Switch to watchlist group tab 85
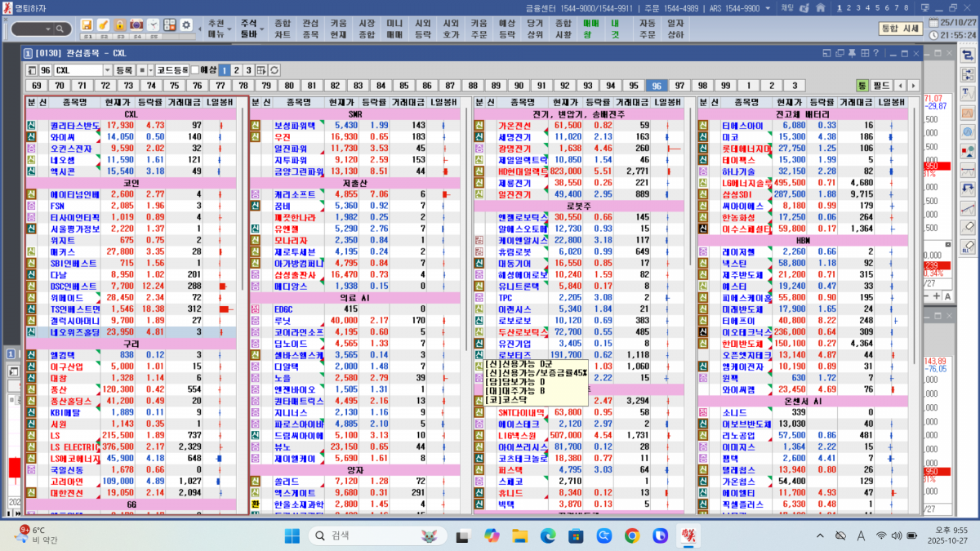This screenshot has height=551, width=980. point(403,85)
